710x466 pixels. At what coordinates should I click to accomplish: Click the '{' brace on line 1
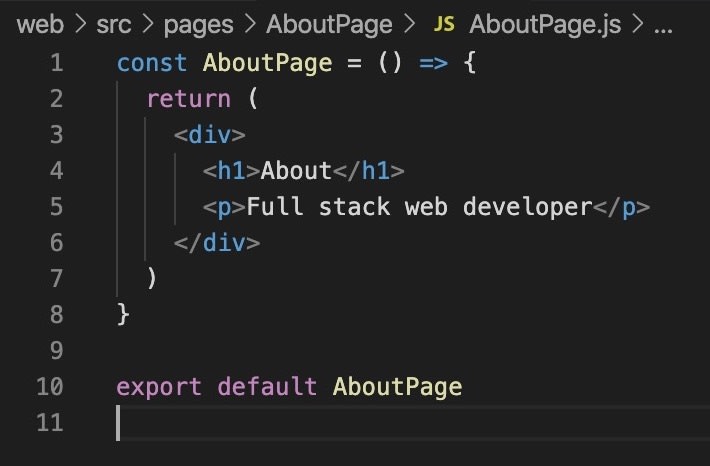pos(470,62)
